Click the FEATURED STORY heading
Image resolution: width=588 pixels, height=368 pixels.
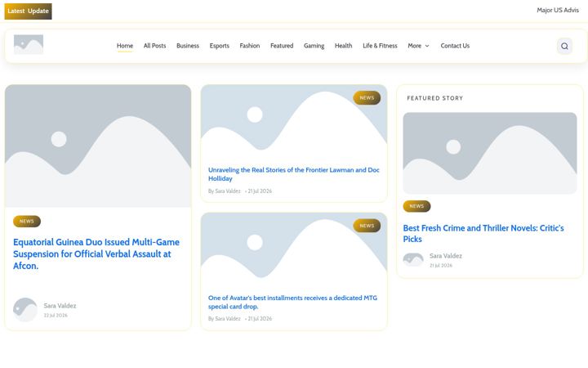pyautogui.click(x=435, y=98)
